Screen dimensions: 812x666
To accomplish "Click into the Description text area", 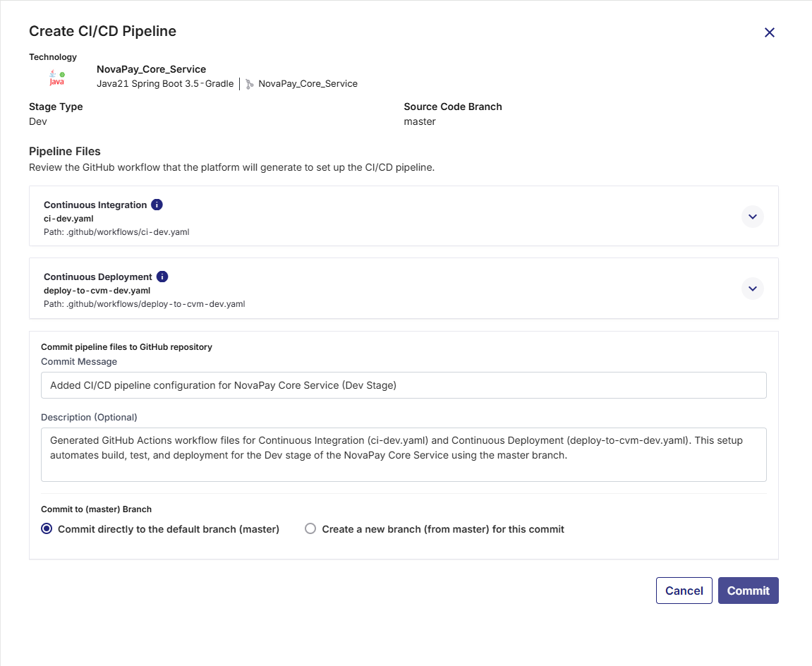I will (404, 454).
